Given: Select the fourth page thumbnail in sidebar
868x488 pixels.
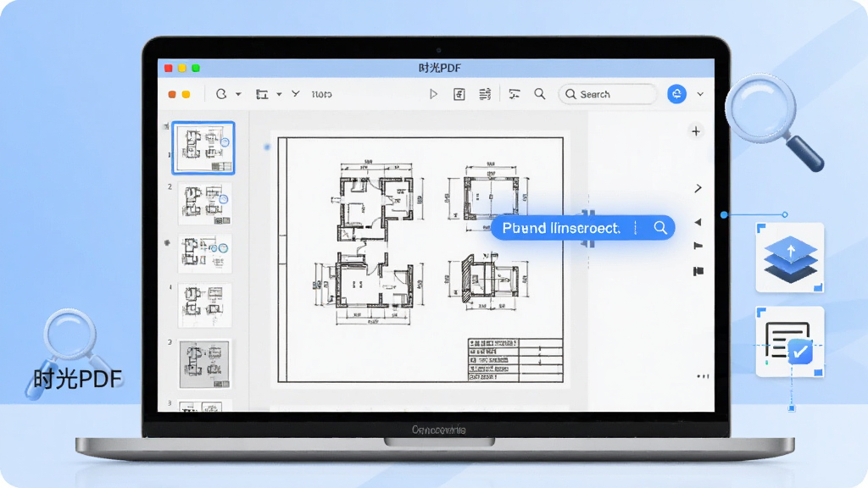Looking at the screenshot, I should [x=204, y=305].
